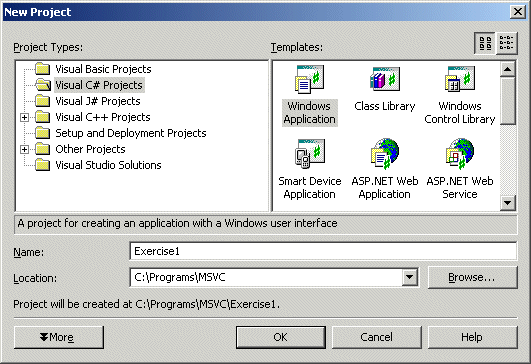Click the Visual C++ Projects folder icon

click(x=43, y=117)
